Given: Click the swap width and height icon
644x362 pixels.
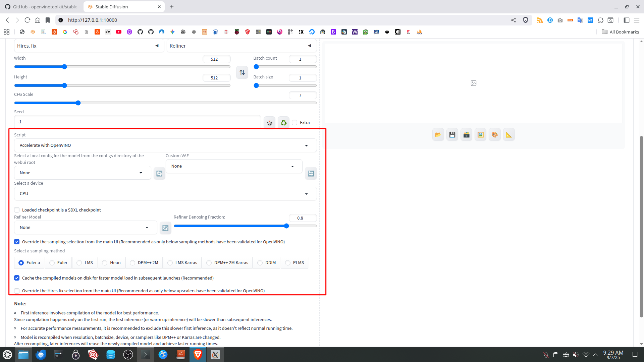Looking at the screenshot, I should [242, 72].
